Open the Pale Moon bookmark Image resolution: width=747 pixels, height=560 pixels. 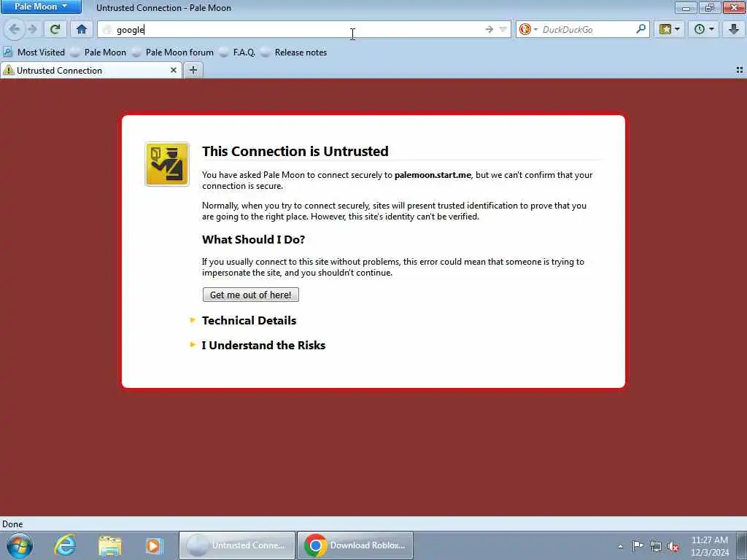[x=98, y=52]
